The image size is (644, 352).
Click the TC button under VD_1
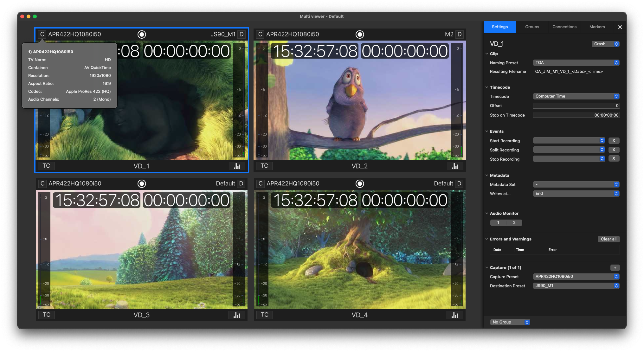[x=46, y=166]
